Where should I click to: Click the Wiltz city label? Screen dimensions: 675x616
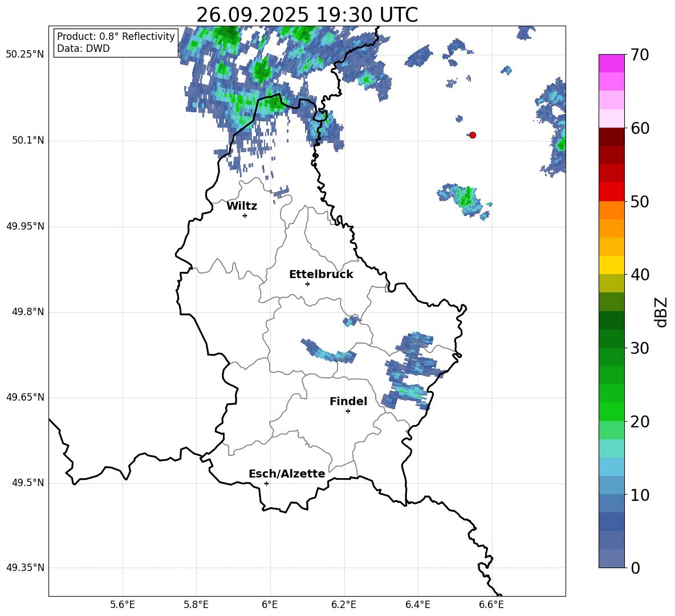[242, 206]
